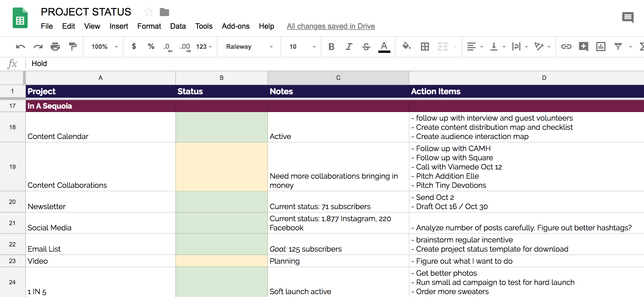The height and width of the screenshot is (297, 644).
Task: Toggle bold formatting
Action: point(331,47)
